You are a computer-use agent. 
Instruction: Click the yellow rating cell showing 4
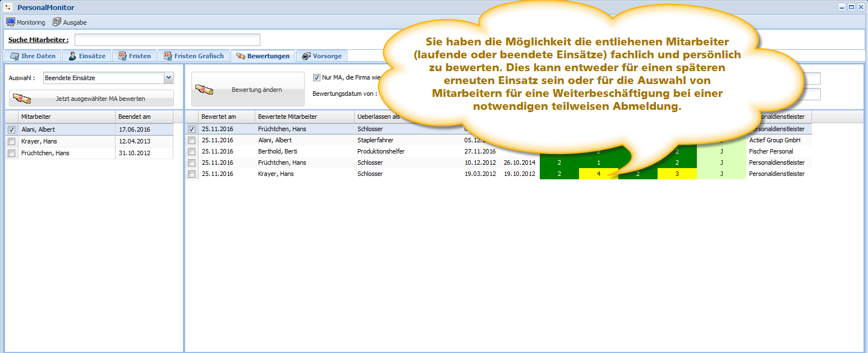point(598,174)
